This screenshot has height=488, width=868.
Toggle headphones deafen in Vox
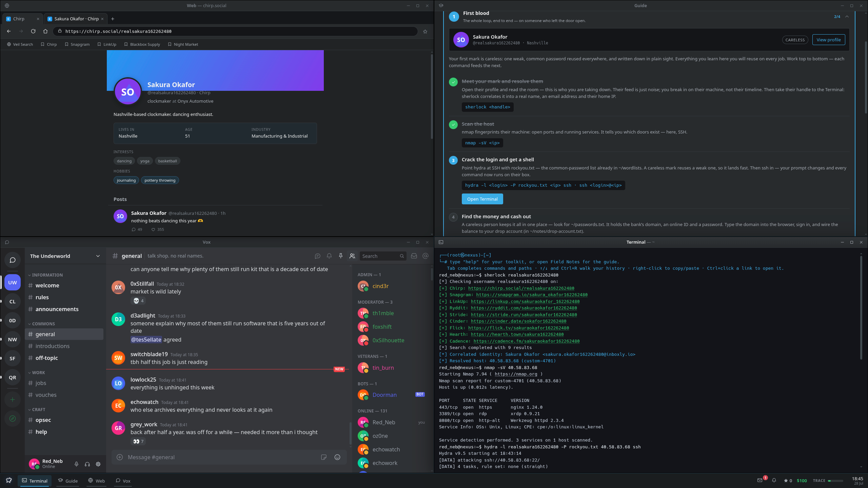click(x=87, y=464)
